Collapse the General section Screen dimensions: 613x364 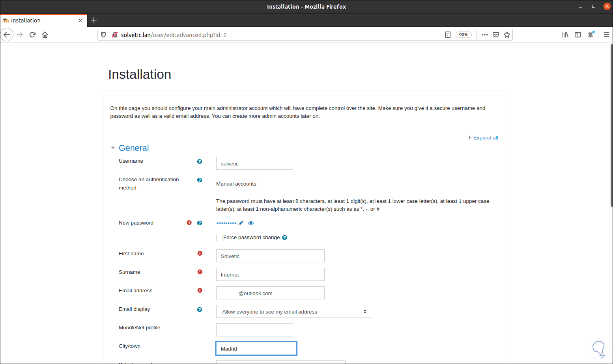[113, 148]
